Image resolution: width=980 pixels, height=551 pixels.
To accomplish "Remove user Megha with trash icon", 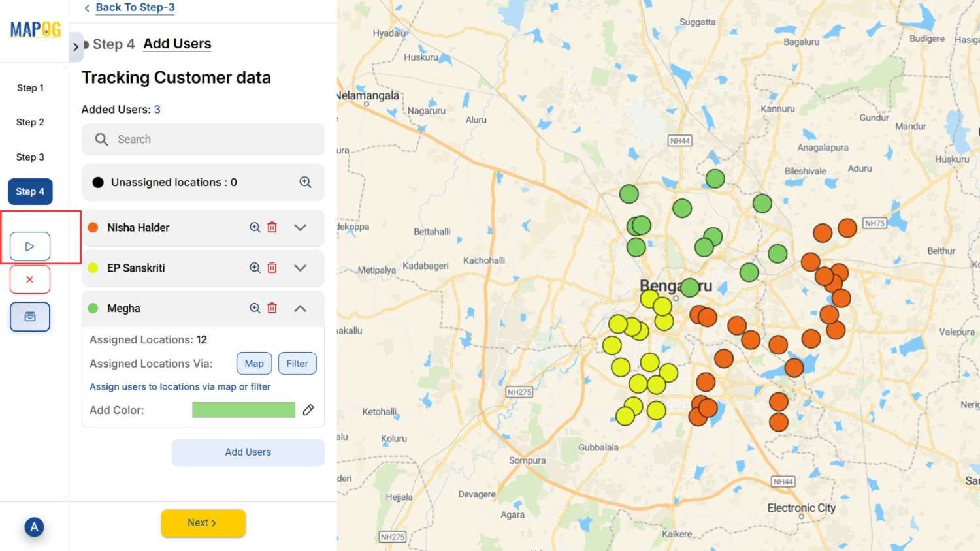I will (272, 308).
